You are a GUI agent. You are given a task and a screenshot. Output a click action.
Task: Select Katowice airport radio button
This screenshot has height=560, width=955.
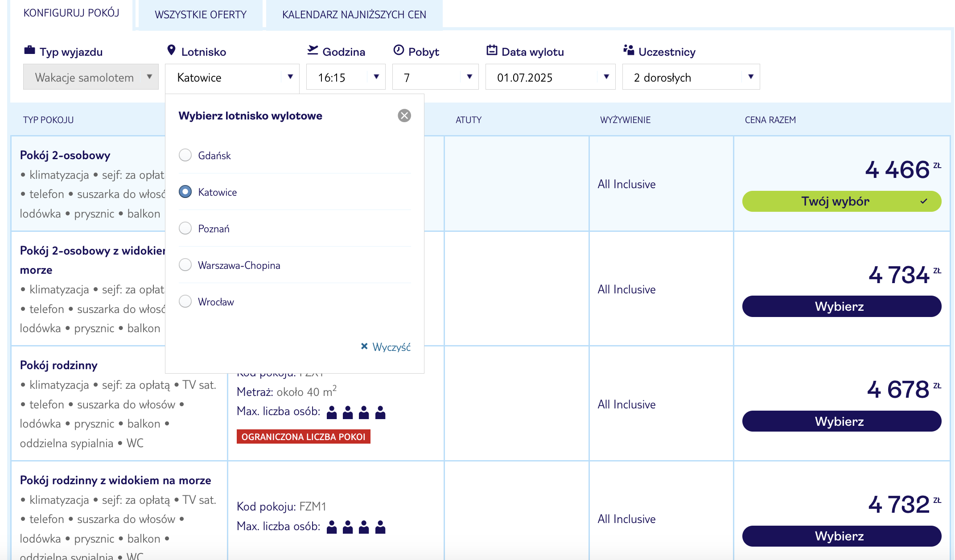pyautogui.click(x=185, y=192)
